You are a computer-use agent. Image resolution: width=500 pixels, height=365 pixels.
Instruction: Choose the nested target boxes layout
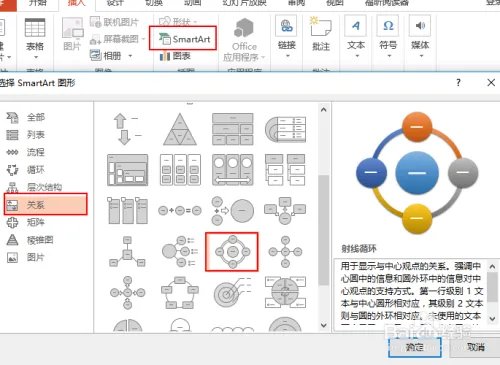tap(127, 170)
